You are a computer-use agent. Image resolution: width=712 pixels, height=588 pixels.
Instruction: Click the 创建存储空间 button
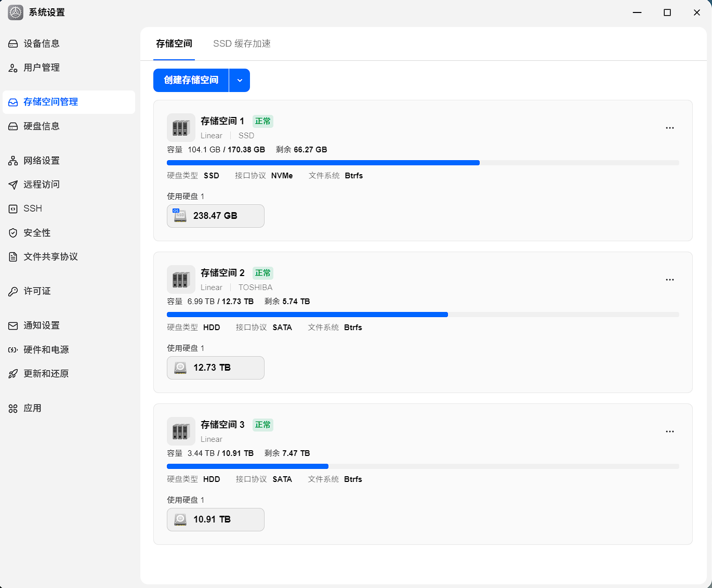pyautogui.click(x=191, y=80)
